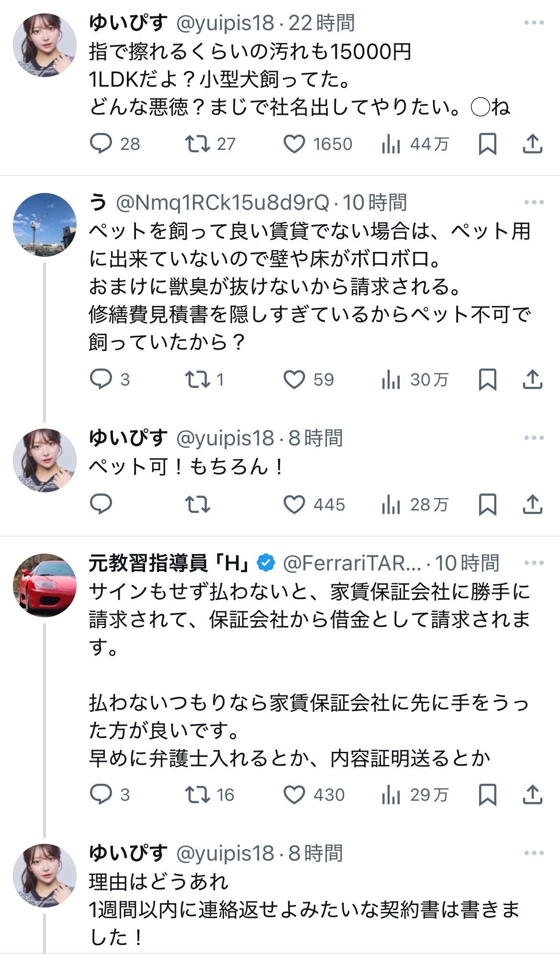Image resolution: width=560 pixels, height=954 pixels.
Task: Tap the red Ferrari profile picture
Action: click(45, 585)
